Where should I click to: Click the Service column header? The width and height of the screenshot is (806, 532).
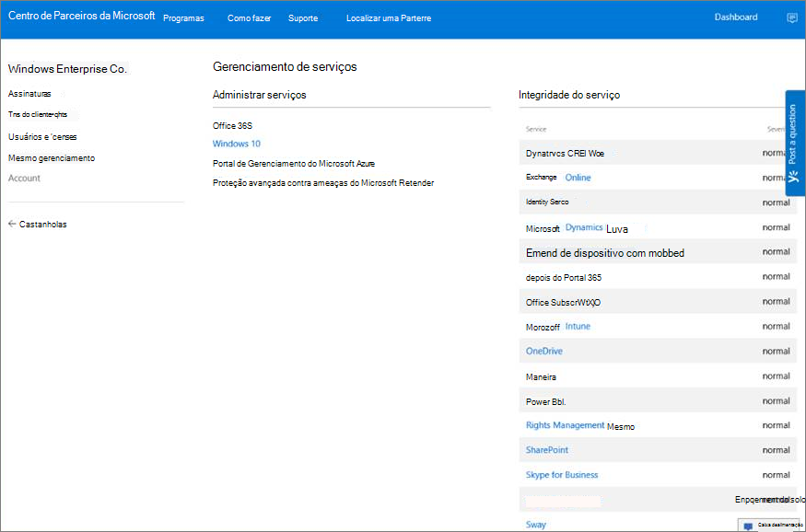[535, 129]
